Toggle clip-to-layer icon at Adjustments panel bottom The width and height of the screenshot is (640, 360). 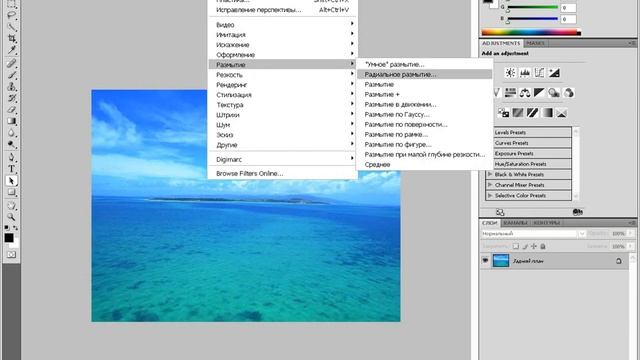(578, 211)
